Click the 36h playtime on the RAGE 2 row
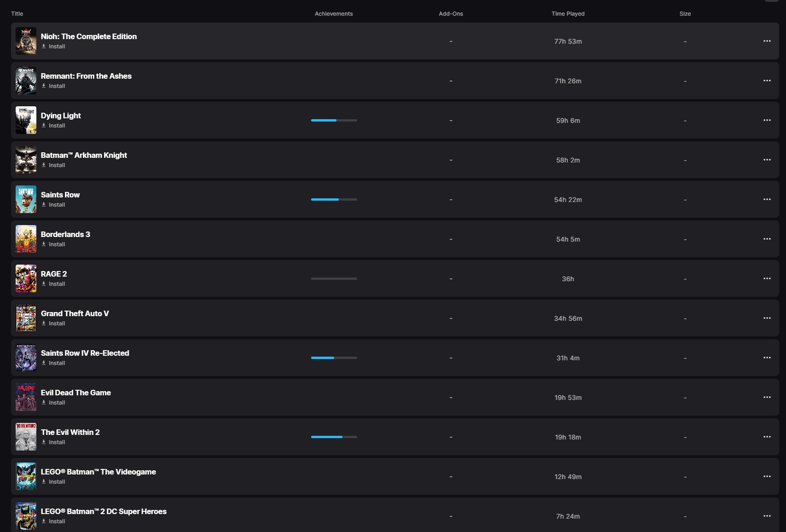This screenshot has height=532, width=786. pyautogui.click(x=568, y=279)
